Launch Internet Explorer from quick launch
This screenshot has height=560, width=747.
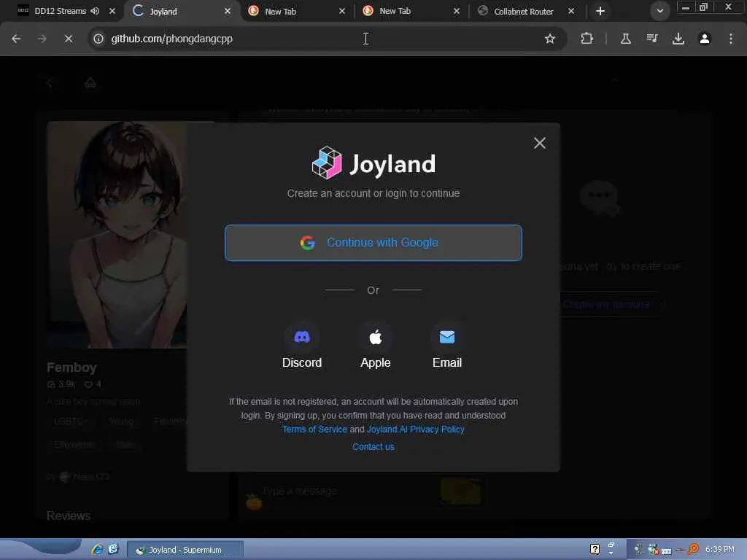click(97, 550)
